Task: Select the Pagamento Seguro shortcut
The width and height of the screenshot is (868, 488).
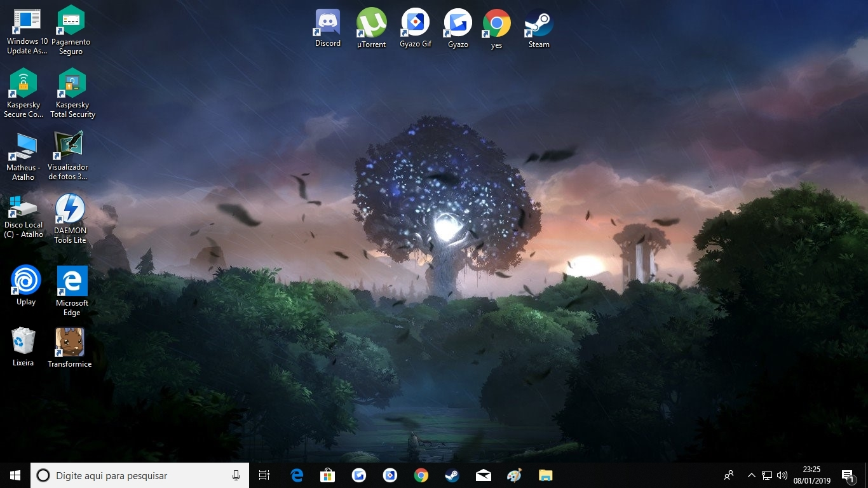Action: 71,30
